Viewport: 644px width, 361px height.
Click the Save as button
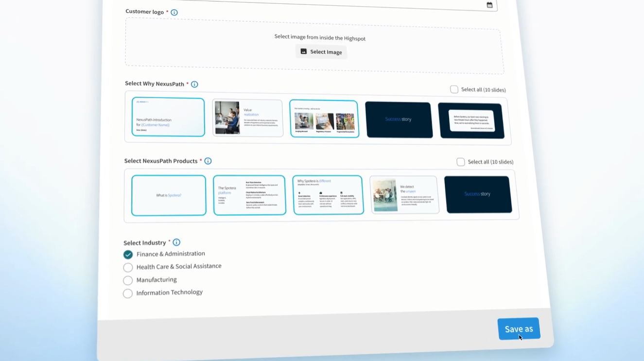coord(519,329)
